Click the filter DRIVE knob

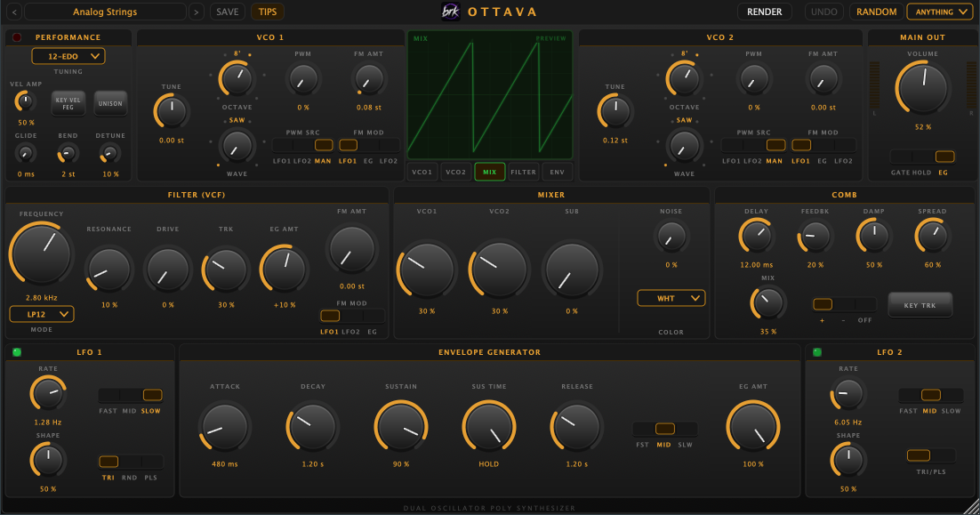[167, 270]
